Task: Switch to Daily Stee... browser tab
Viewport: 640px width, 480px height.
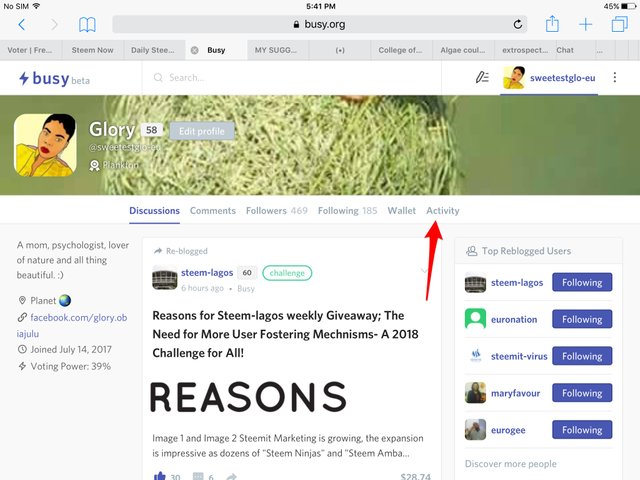Action: click(x=154, y=50)
